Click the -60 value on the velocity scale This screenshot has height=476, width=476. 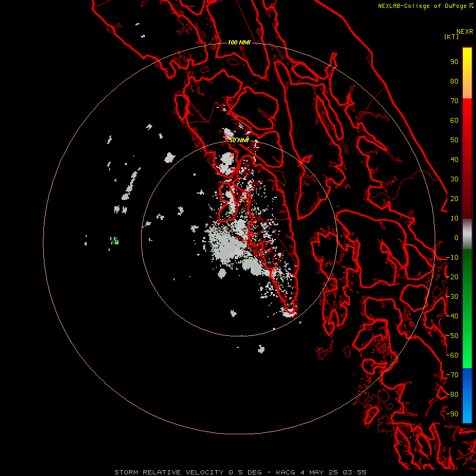tap(452, 355)
